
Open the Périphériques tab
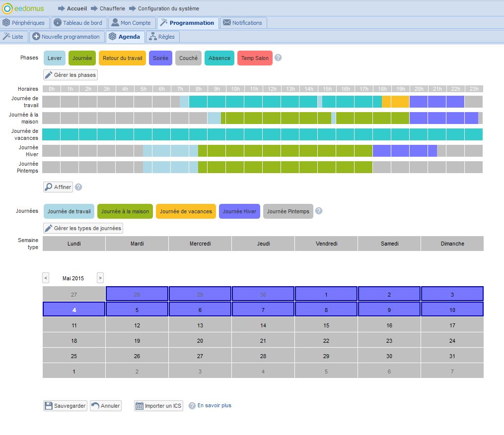pyautogui.click(x=24, y=23)
